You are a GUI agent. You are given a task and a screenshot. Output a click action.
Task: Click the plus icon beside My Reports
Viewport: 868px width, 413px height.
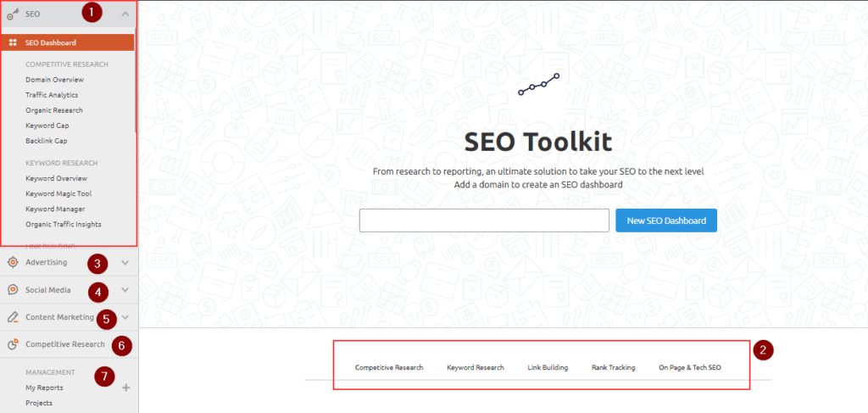tap(126, 388)
